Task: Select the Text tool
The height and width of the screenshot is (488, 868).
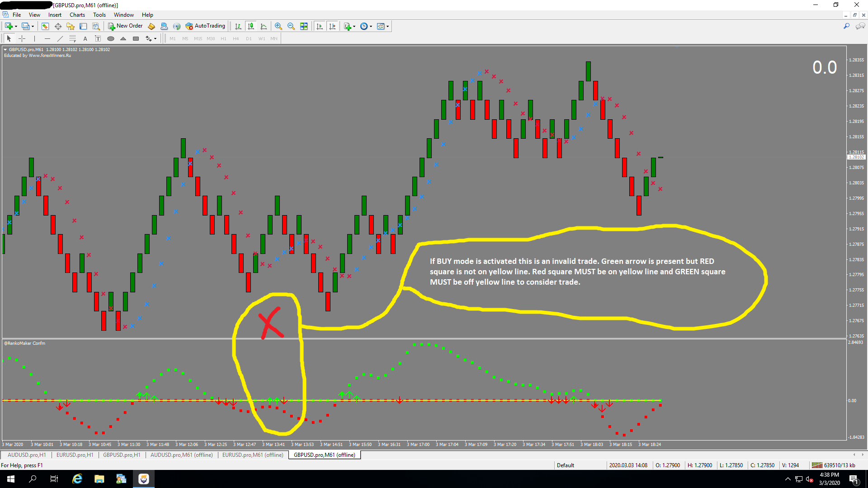Action: point(85,38)
